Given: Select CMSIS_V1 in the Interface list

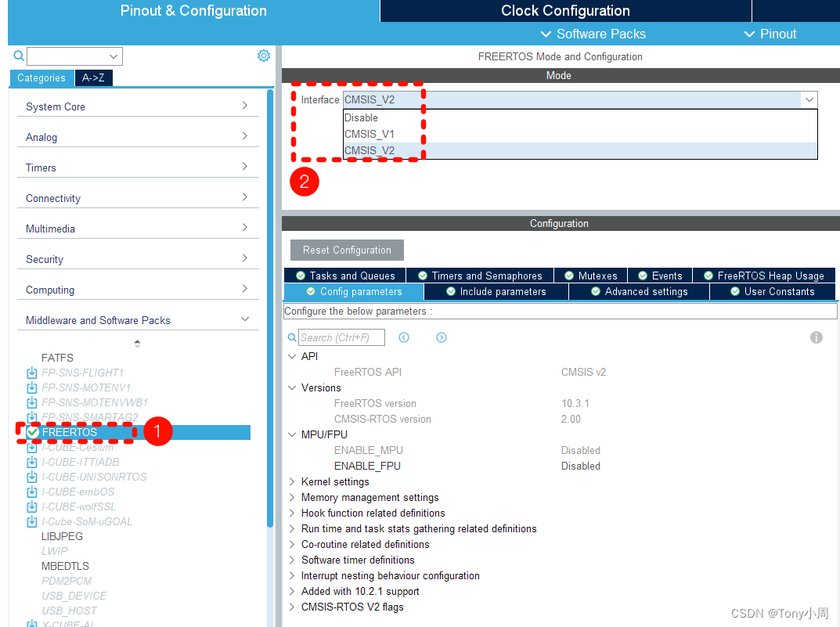Looking at the screenshot, I should pos(580,134).
